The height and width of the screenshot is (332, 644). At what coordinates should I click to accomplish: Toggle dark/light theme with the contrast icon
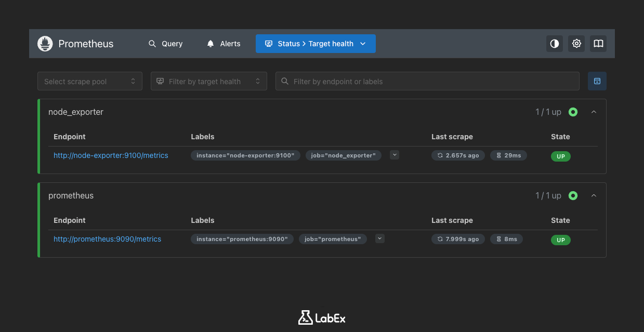point(554,44)
